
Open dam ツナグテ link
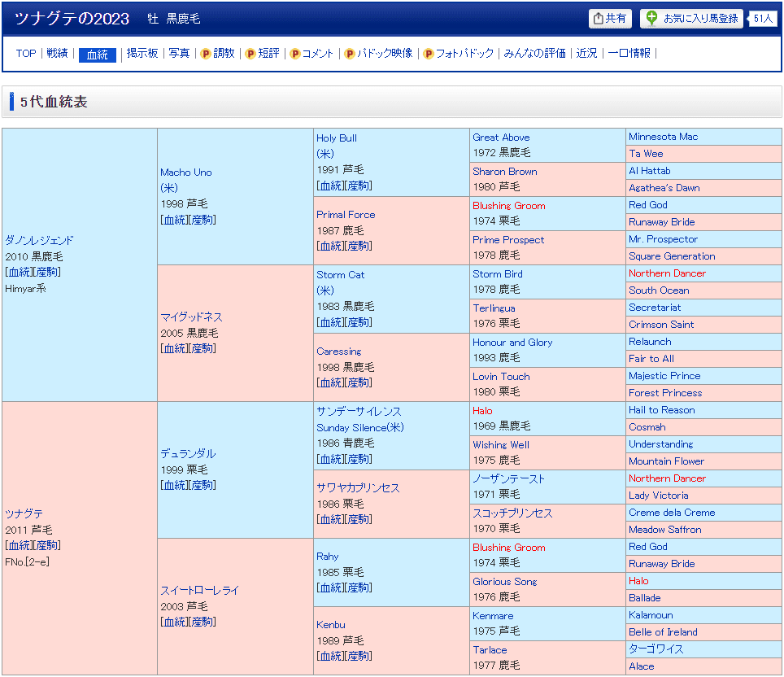[24, 514]
